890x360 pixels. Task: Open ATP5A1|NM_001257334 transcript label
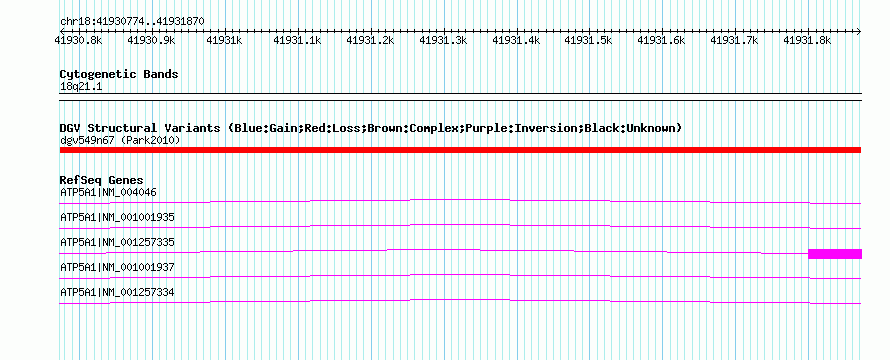pyautogui.click(x=117, y=292)
